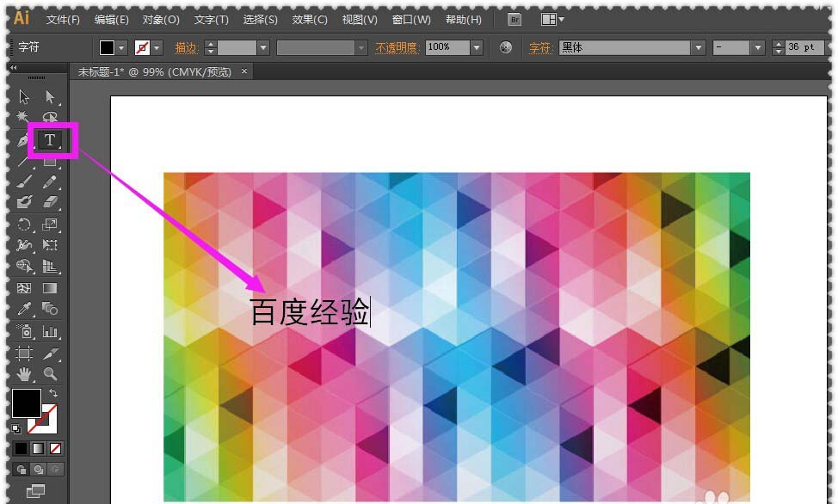Select the Eraser tool
This screenshot has width=838, height=504.
(50, 202)
